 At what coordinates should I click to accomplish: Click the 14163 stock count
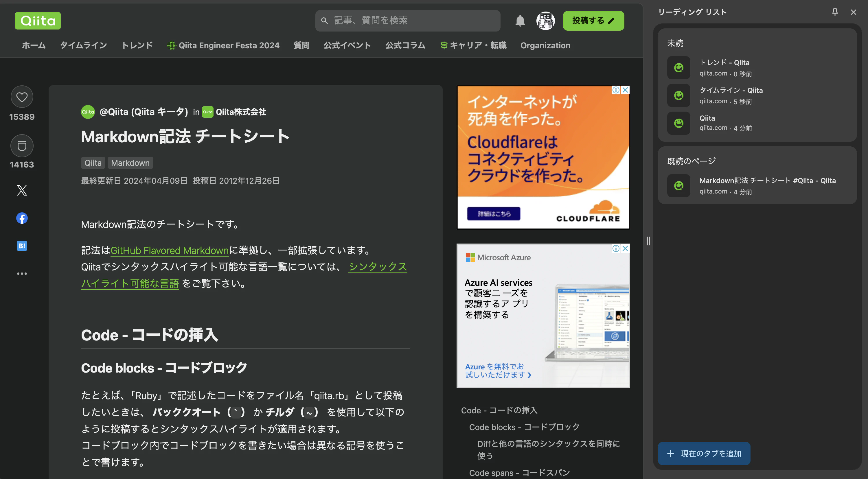click(22, 165)
